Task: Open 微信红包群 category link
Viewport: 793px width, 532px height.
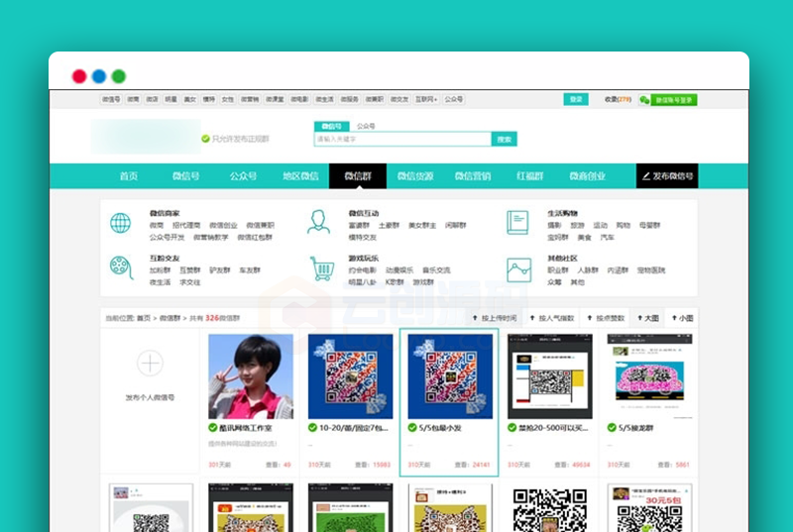Action: [255, 238]
